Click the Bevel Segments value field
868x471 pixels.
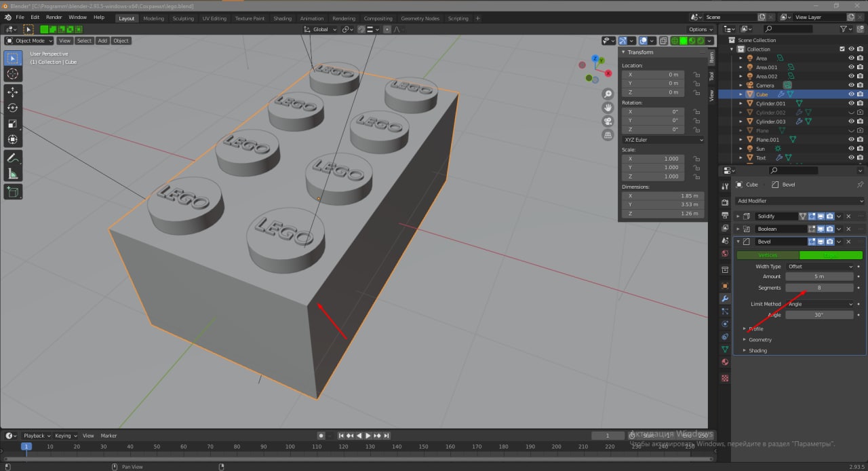point(820,288)
